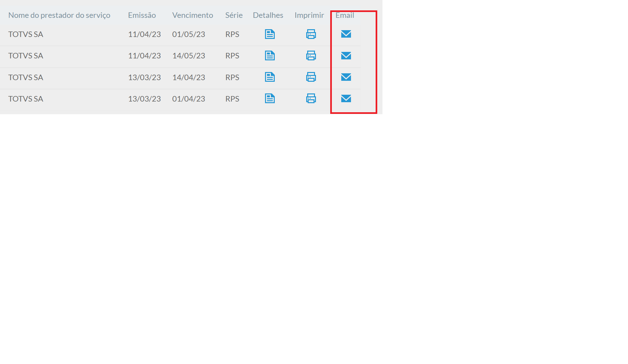The width and height of the screenshot is (628, 364).
Task: Open details for invoice due 01/04/23
Action: (270, 98)
